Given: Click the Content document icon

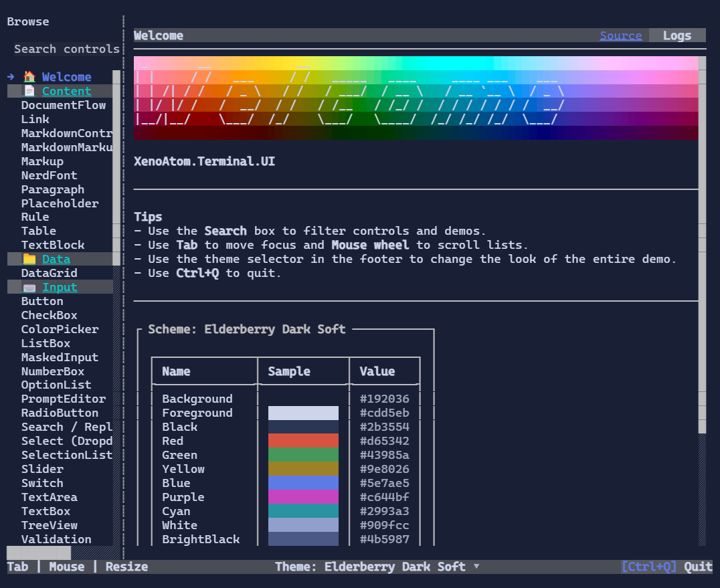Looking at the screenshot, I should click(x=29, y=91).
